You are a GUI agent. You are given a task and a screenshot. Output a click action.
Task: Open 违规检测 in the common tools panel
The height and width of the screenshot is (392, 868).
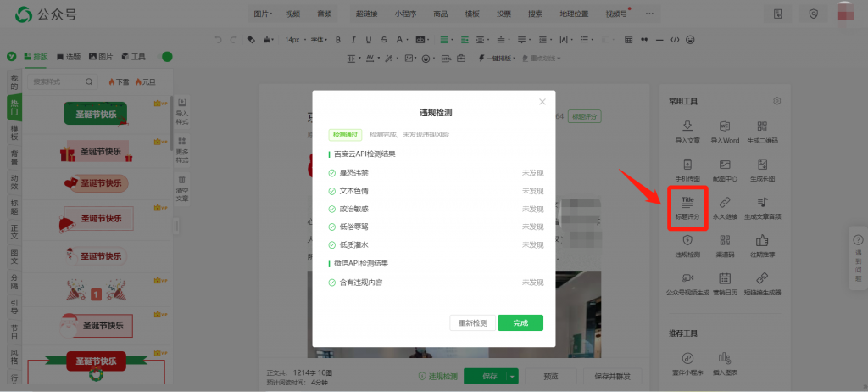687,246
